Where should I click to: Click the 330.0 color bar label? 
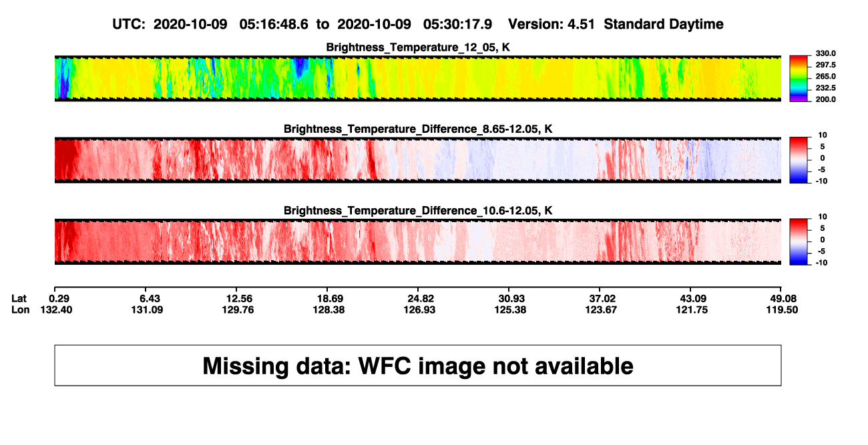827,53
